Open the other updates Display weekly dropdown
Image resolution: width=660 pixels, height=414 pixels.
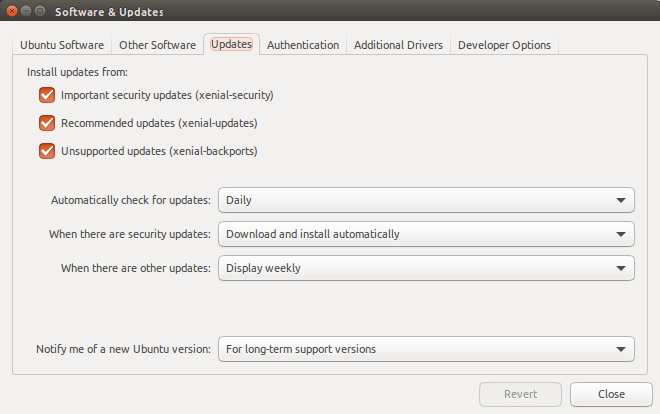[x=426, y=268]
